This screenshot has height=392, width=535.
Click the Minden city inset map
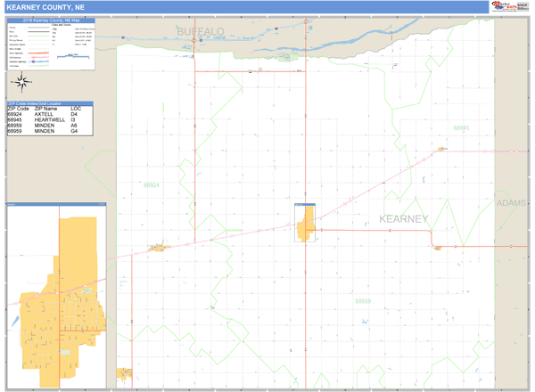tap(54, 298)
